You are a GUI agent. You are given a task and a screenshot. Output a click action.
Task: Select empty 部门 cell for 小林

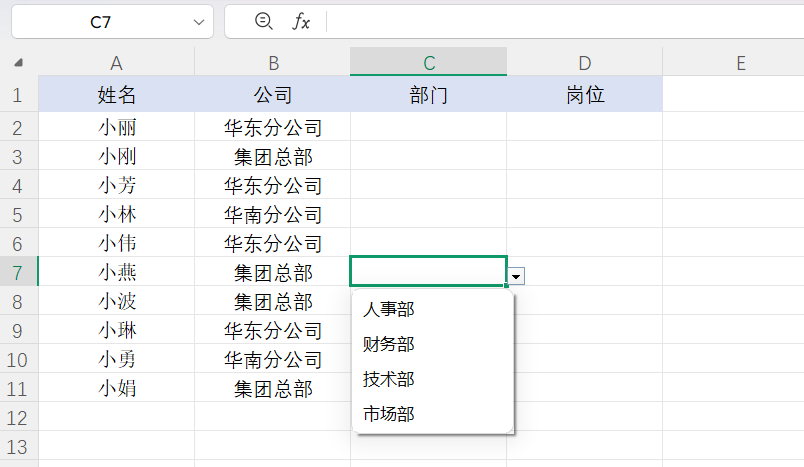[429, 214]
